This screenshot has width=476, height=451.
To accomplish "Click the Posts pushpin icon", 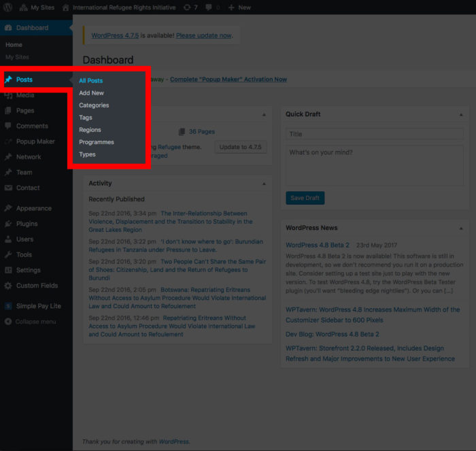I will (8, 80).
